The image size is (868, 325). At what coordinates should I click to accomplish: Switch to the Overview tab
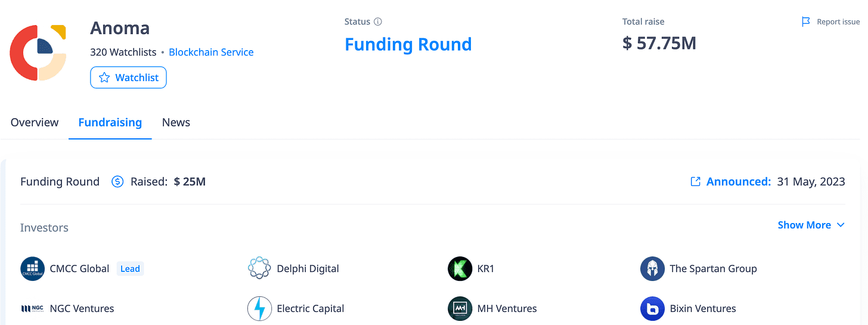35,122
